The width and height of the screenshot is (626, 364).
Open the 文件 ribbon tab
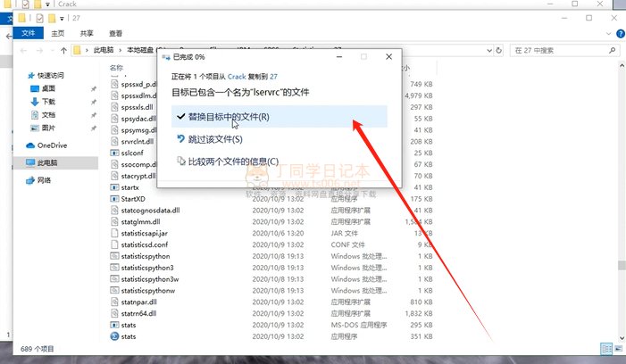click(28, 33)
